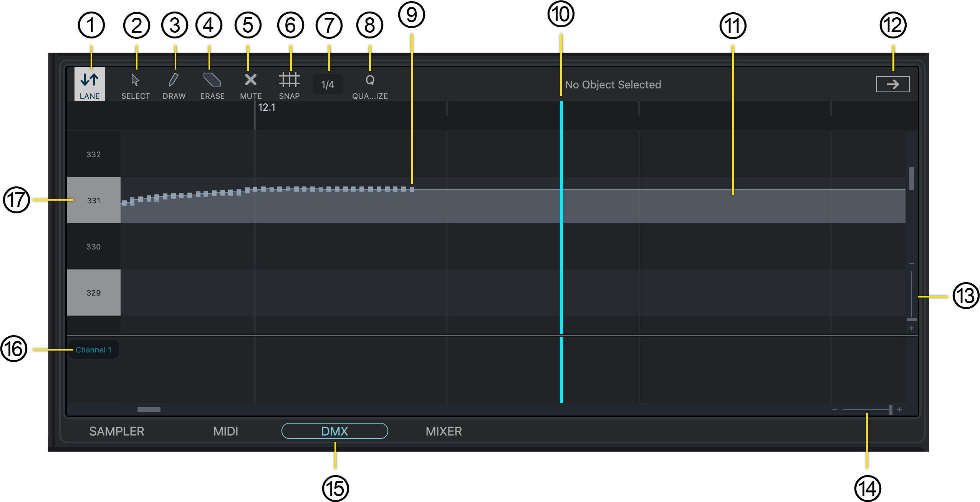
Task: Click the horizontal zoom plus button
Action: click(x=899, y=410)
